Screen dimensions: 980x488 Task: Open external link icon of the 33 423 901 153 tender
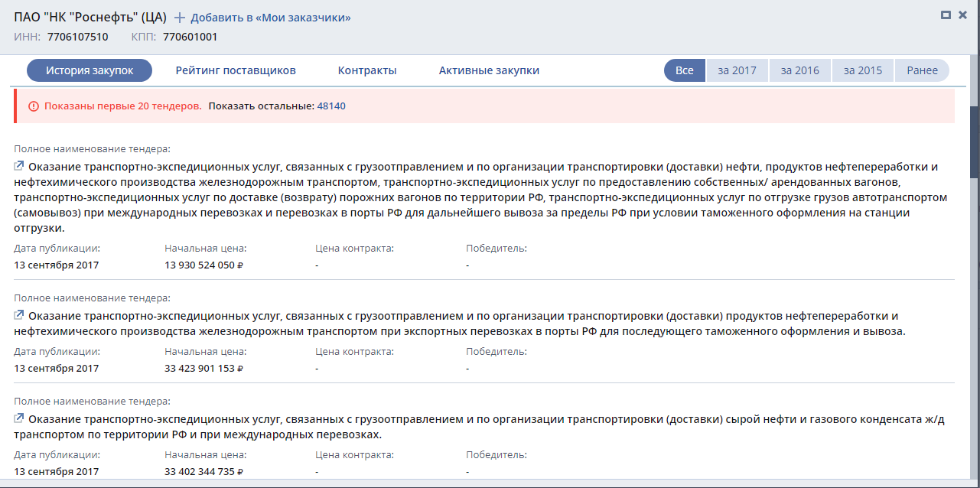(x=19, y=314)
